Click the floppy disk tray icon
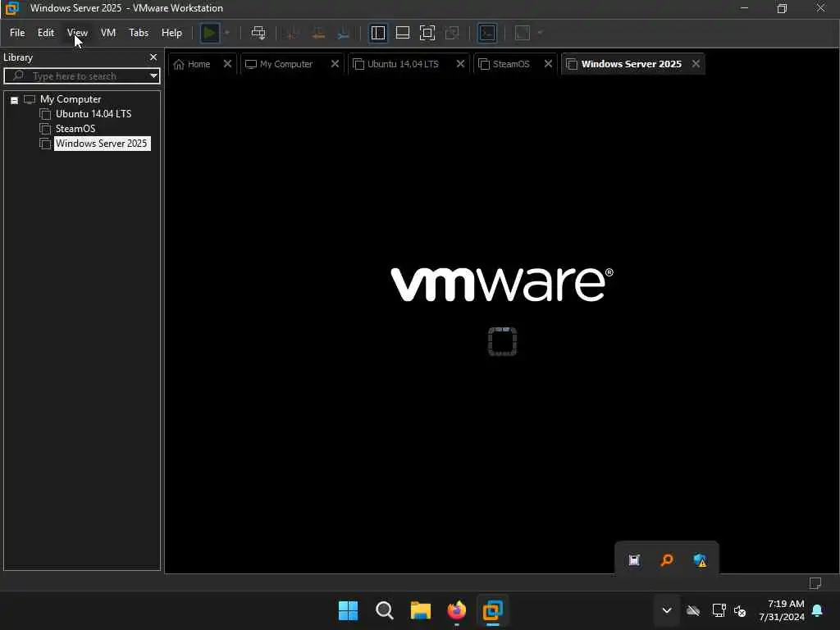840x630 pixels. coord(634,560)
